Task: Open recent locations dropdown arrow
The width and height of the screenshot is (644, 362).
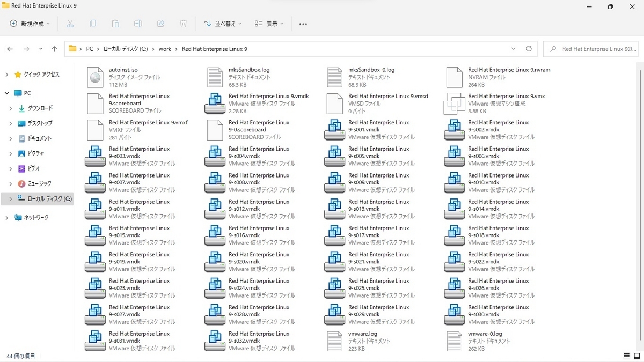Action: coord(41,49)
